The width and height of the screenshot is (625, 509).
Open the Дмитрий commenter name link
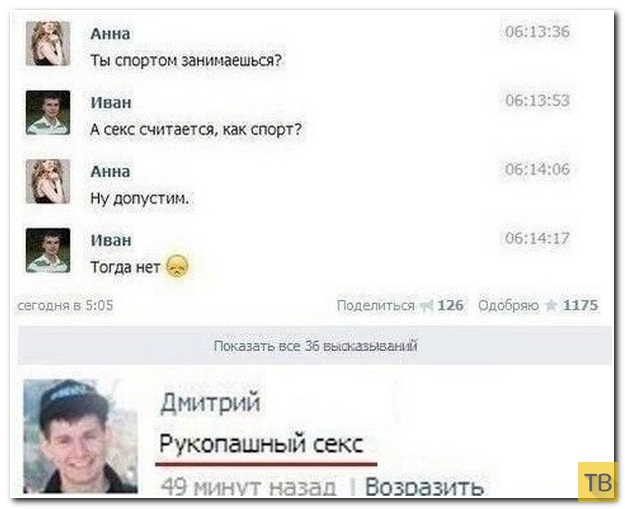[x=210, y=402]
